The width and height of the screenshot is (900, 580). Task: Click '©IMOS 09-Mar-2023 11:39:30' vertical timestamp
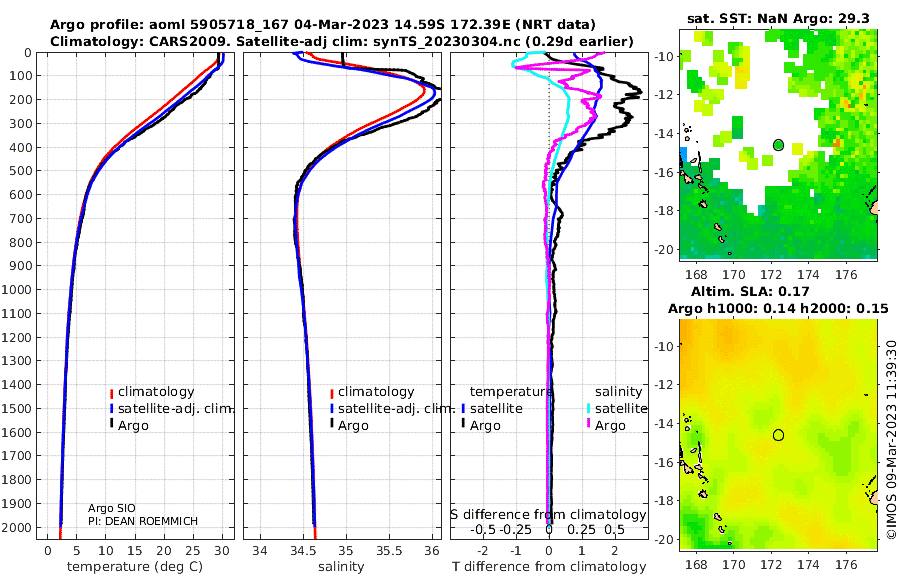pos(891,439)
